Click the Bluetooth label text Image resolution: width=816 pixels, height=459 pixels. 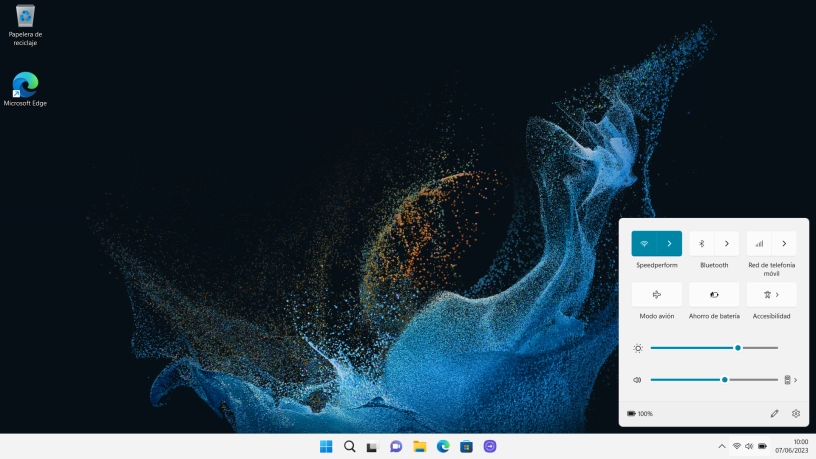[x=714, y=265]
